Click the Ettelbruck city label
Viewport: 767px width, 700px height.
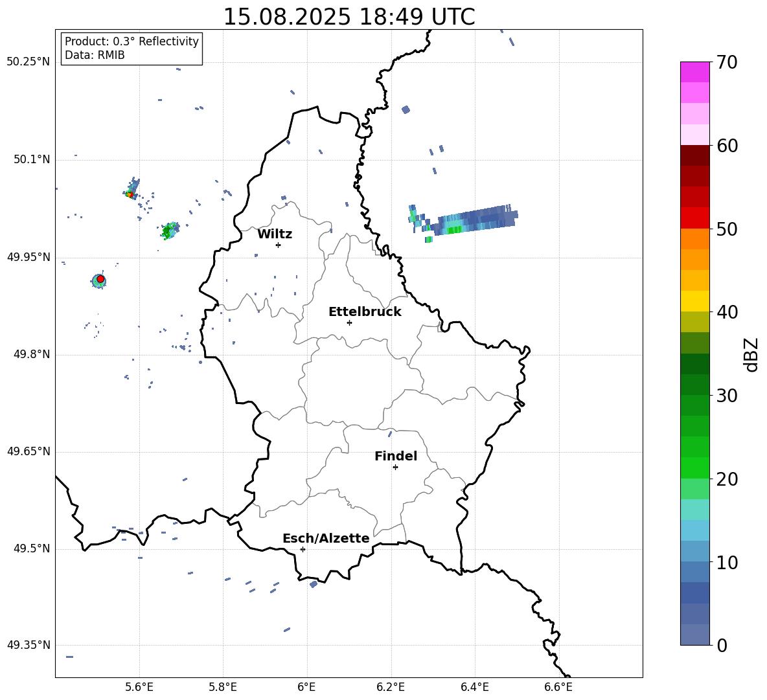click(365, 312)
